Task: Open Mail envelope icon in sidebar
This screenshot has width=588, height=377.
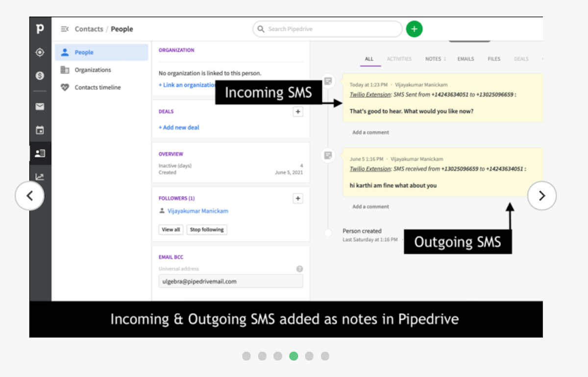Action: point(40,106)
